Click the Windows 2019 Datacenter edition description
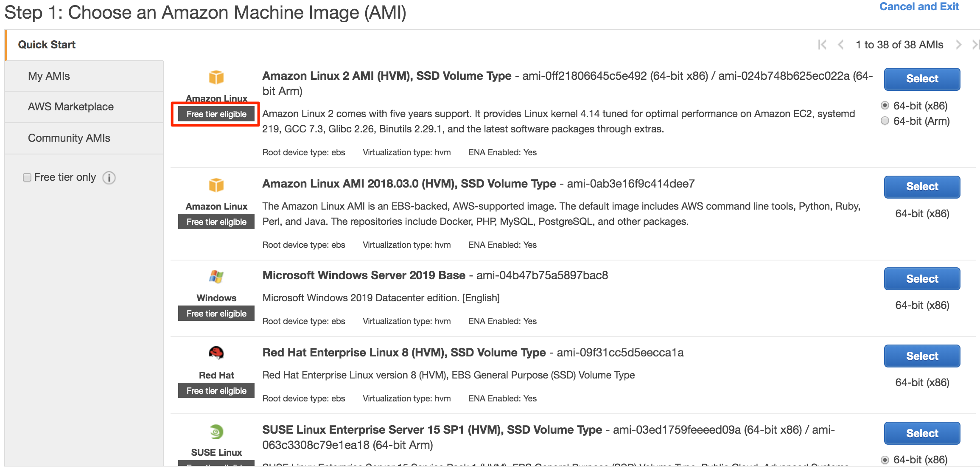The width and height of the screenshot is (980, 471). click(x=381, y=298)
